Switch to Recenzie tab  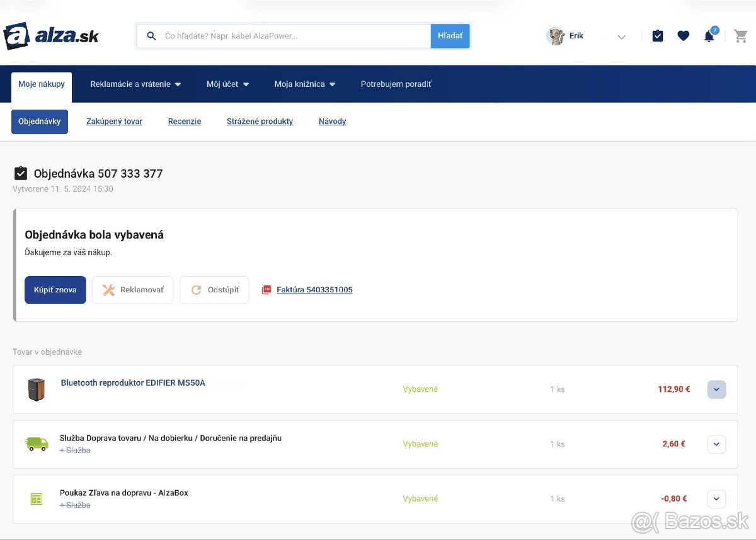point(185,122)
